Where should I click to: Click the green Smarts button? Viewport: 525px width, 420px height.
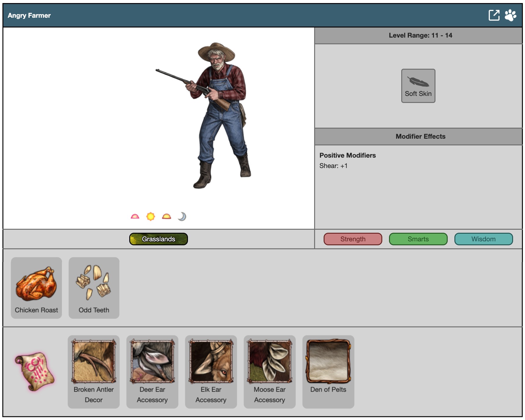tap(418, 239)
